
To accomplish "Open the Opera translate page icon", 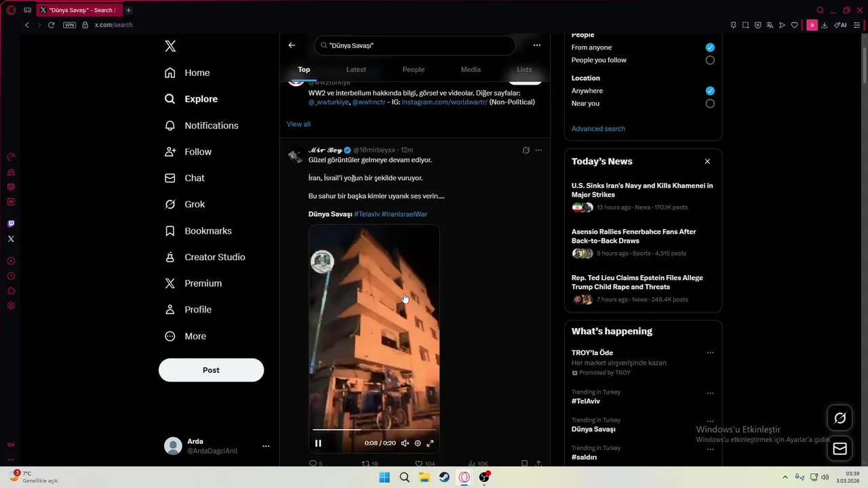I will [770, 25].
